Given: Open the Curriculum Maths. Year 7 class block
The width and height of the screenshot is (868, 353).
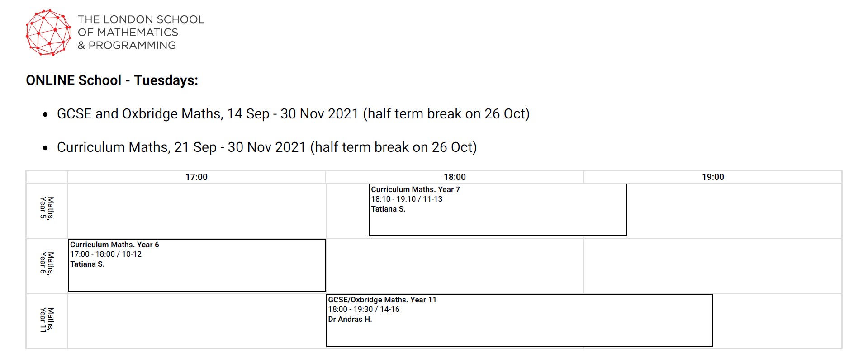Looking at the screenshot, I should click(498, 210).
